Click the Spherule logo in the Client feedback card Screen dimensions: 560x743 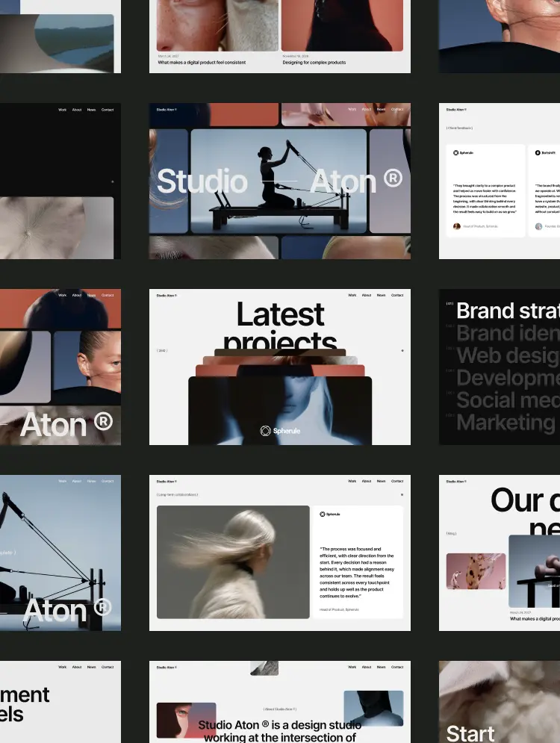(x=463, y=152)
